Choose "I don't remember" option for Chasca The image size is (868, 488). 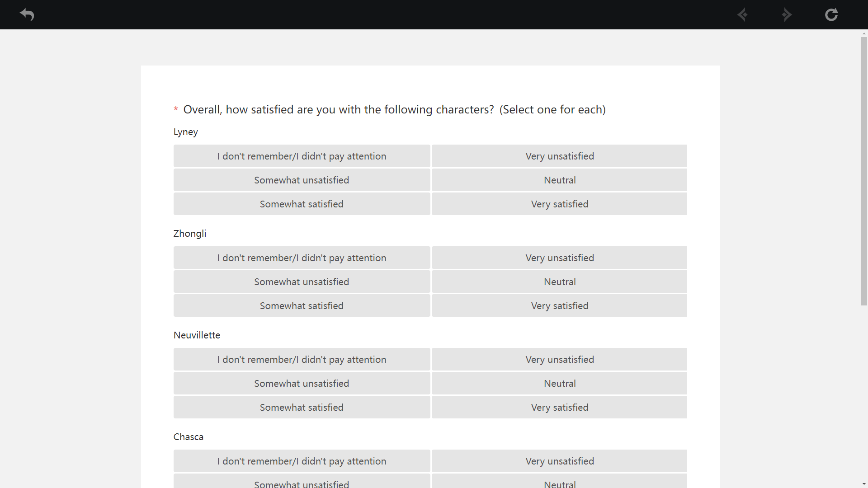302,461
